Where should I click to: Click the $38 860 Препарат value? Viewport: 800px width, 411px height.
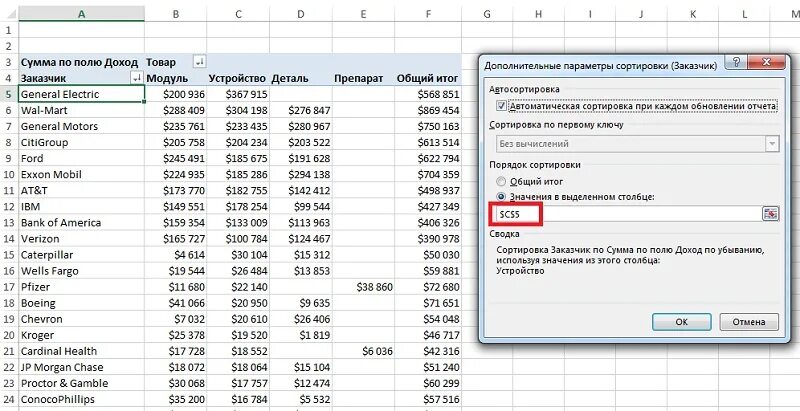pyautogui.click(x=363, y=287)
